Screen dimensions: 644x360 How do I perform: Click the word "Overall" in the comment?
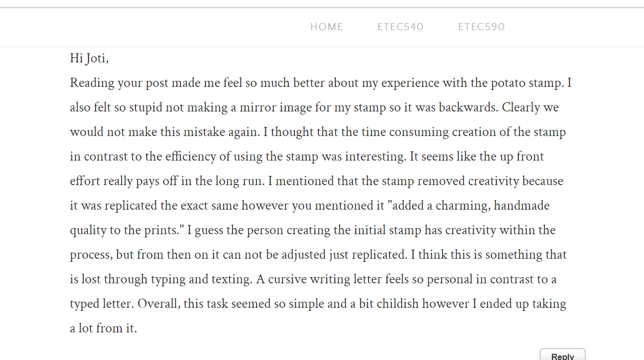point(158,304)
